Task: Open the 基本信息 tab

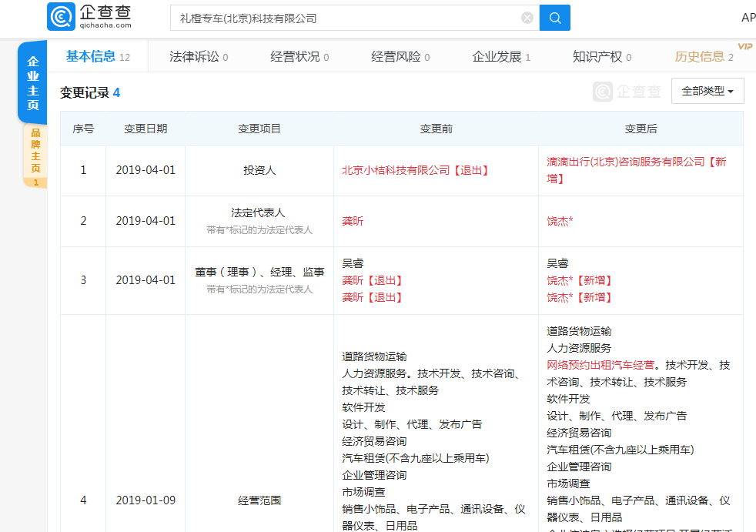Action: (x=98, y=56)
